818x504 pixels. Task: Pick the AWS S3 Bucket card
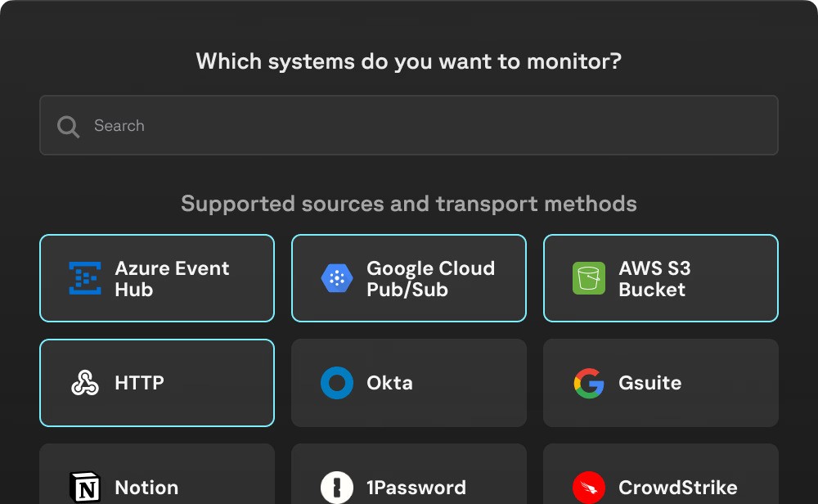(660, 278)
